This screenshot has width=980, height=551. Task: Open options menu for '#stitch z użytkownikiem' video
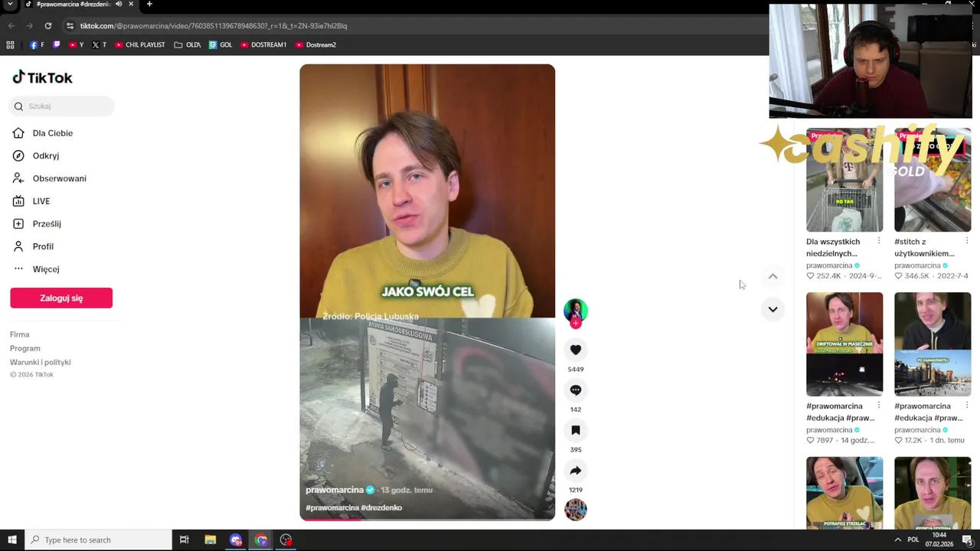point(967,241)
